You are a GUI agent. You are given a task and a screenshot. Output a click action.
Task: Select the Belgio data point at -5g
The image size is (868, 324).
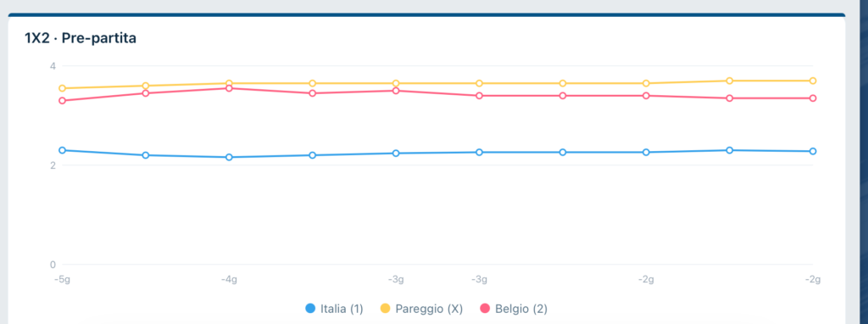point(62,100)
